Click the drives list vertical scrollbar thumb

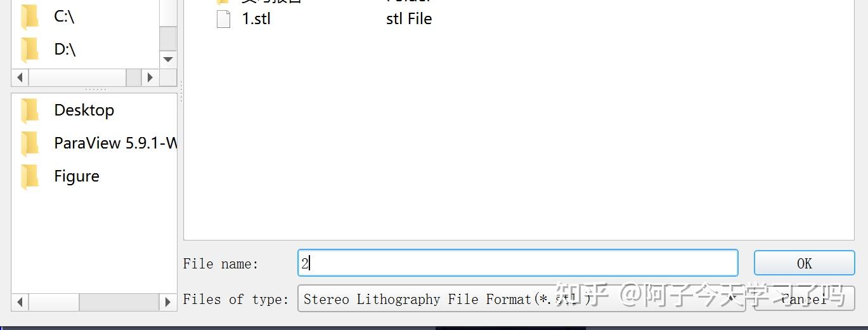coord(168,38)
